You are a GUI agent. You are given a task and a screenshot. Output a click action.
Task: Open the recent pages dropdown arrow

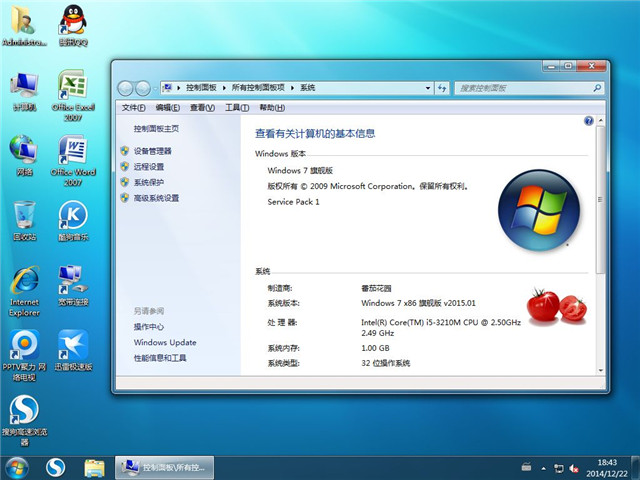pos(155,88)
